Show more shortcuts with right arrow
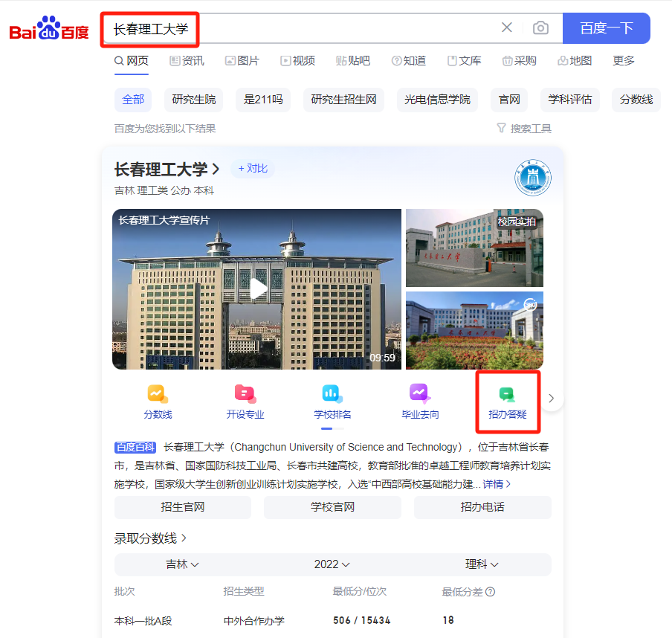 click(x=552, y=399)
